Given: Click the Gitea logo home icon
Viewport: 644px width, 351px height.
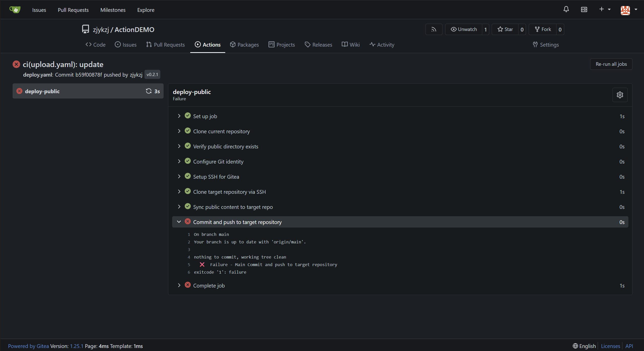Looking at the screenshot, I should 15,10.
